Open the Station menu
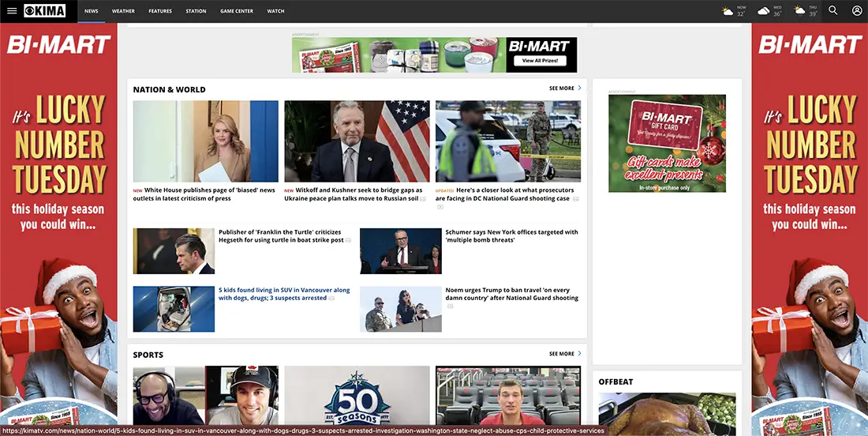This screenshot has width=868, height=436. point(196,11)
